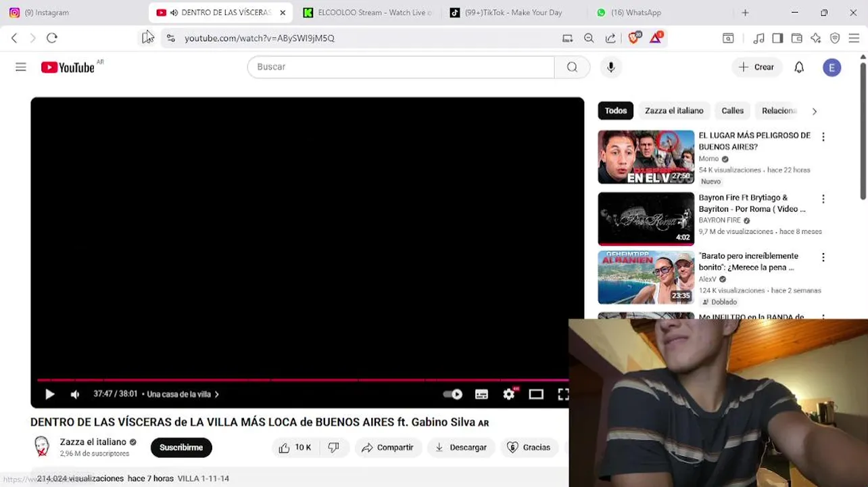Like the video (10 K)
Image resolution: width=868 pixels, height=487 pixels.
point(295,448)
